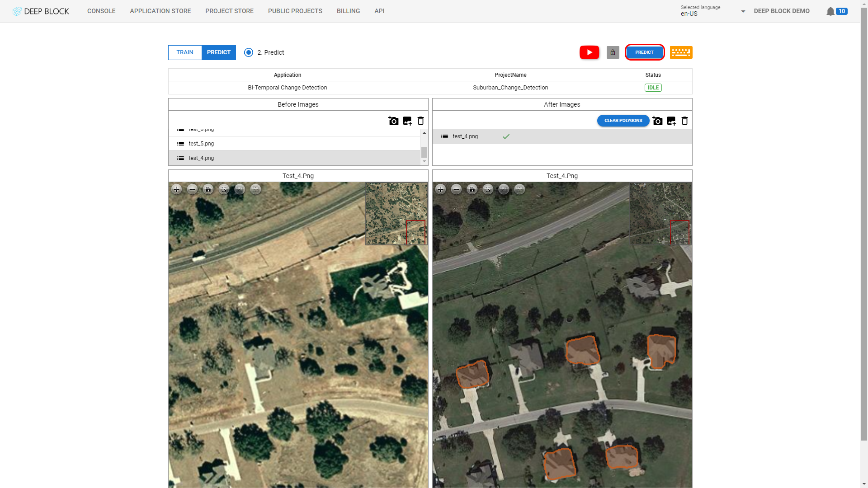Reset after viewer to home view
This screenshot has width=868, height=488.
(x=472, y=189)
